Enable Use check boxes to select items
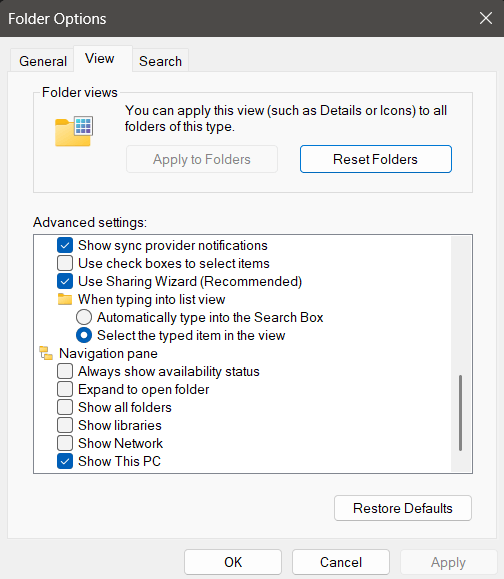Screen dimensions: 504x579 click(x=65, y=263)
